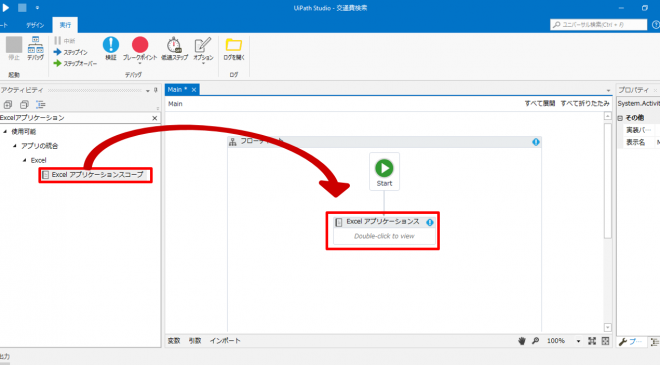
Task: Open the 引数 arguments panel
Action: [x=195, y=341]
